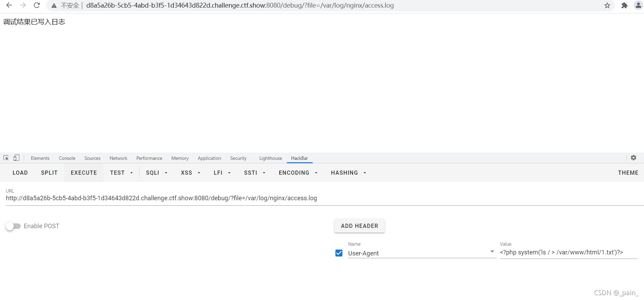Select the Performance tab
The width and height of the screenshot is (644, 300).
149,158
